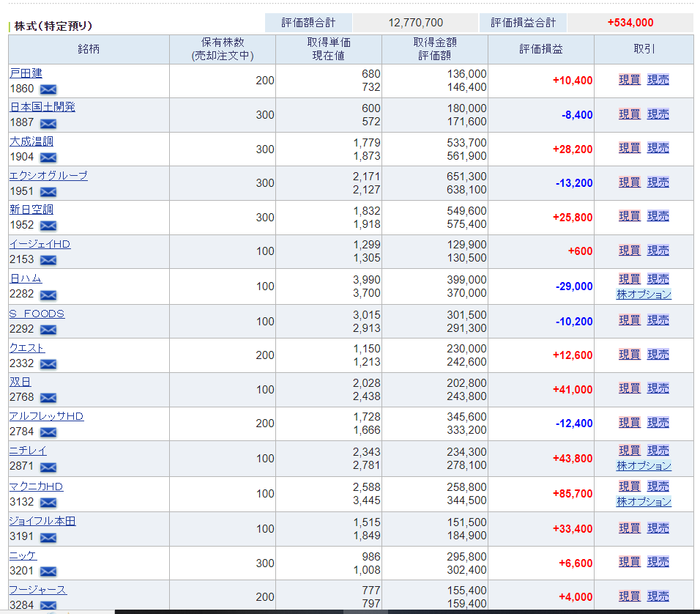Select 日ハム loss value -29,000
The height and width of the screenshot is (614, 700).
tap(573, 286)
